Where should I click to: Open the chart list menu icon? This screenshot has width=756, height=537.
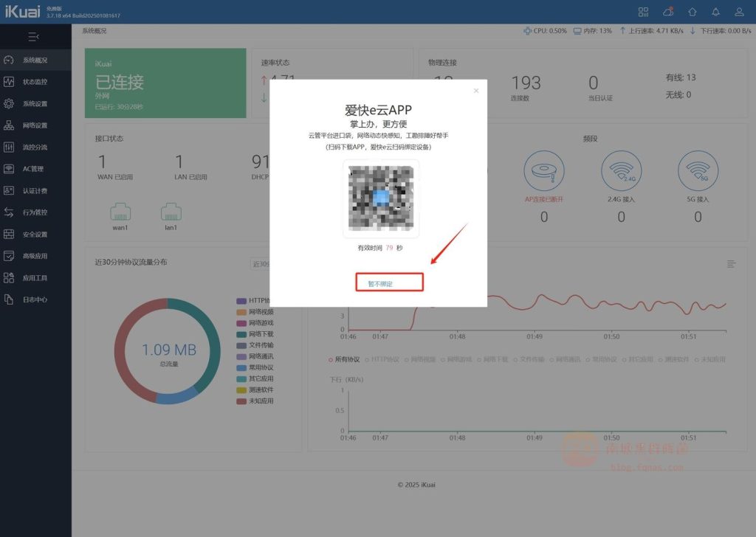click(731, 263)
